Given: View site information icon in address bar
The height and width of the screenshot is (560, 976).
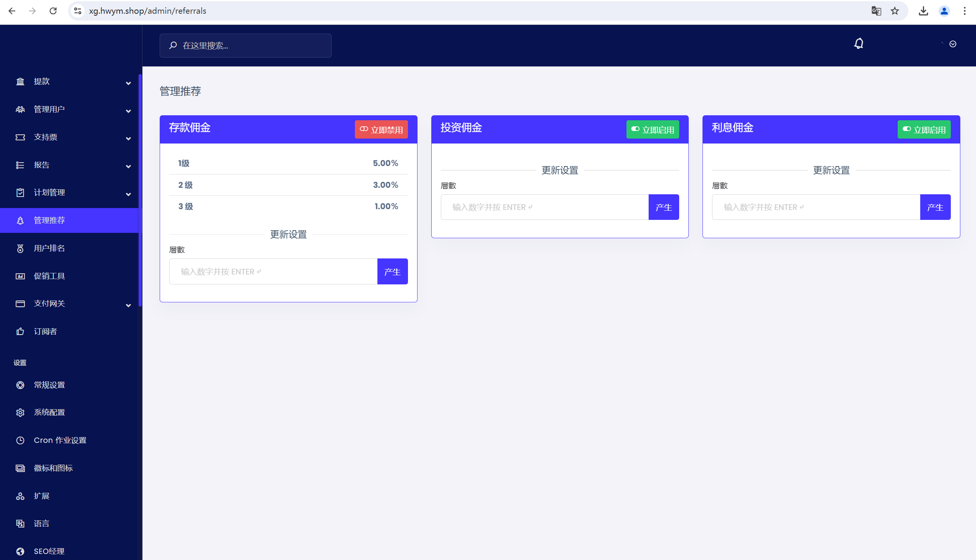Looking at the screenshot, I should 78,11.
